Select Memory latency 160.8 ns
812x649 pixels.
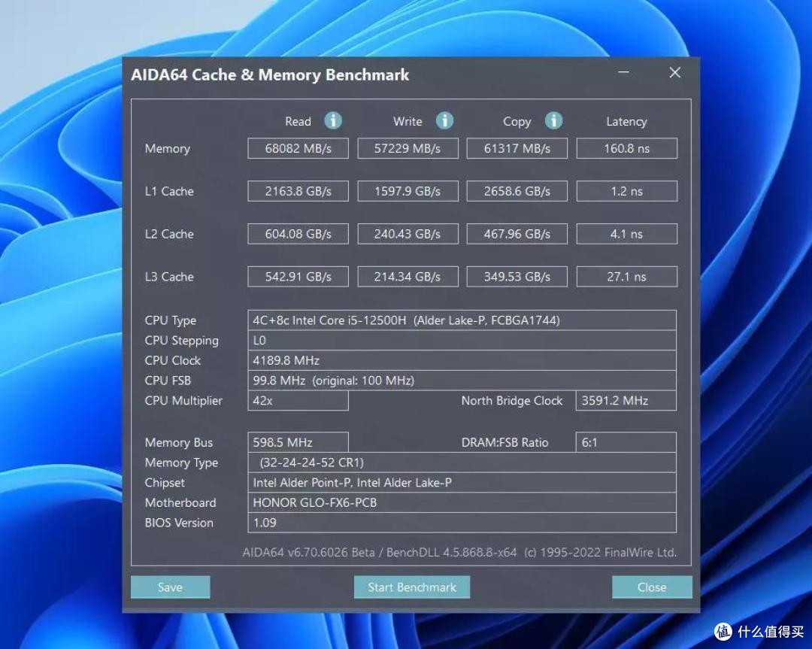coord(626,148)
